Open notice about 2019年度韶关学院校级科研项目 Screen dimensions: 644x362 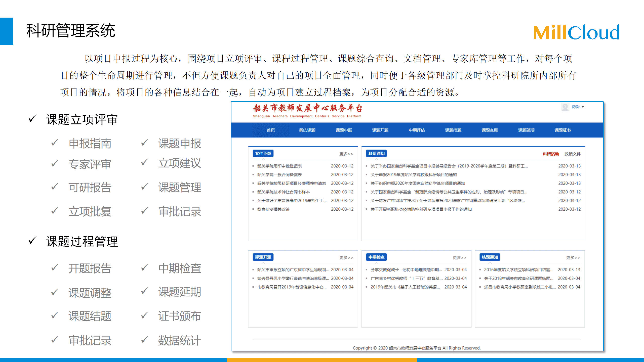pos(414,175)
